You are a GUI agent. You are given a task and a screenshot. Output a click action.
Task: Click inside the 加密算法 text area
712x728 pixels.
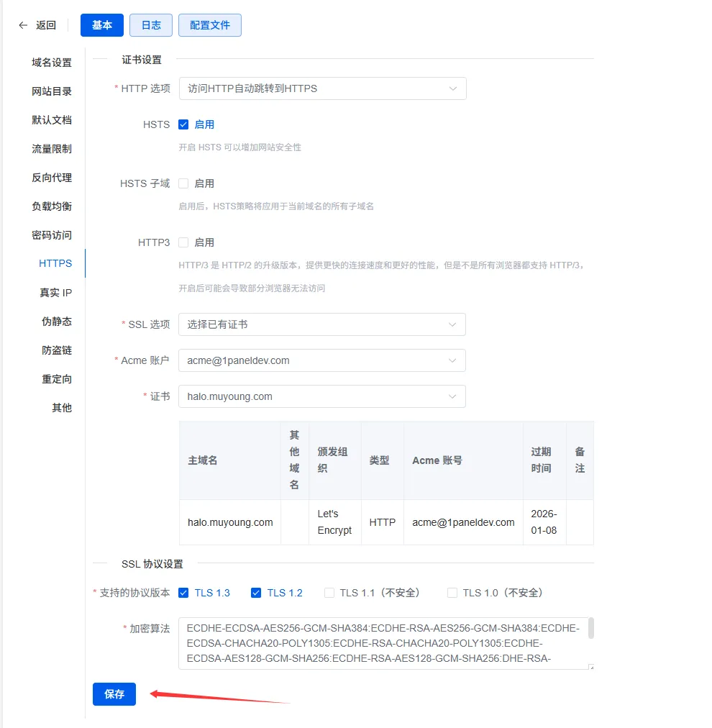pyautogui.click(x=381, y=642)
